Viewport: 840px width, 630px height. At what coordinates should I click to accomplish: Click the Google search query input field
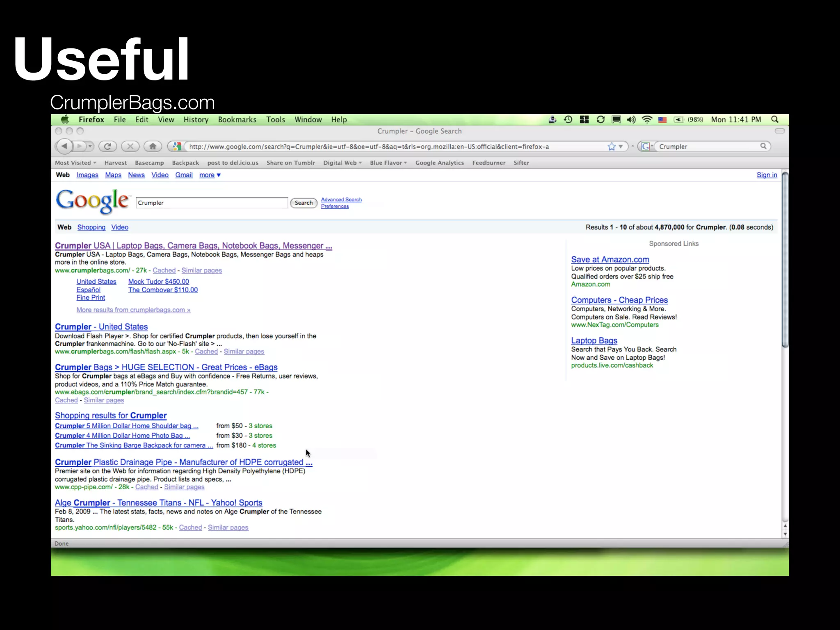(212, 203)
